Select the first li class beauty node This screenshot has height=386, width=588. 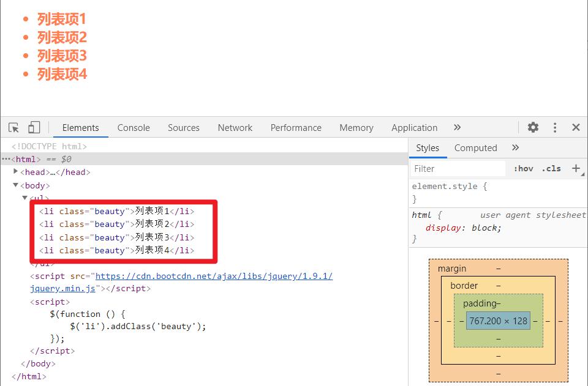pyautogui.click(x=116, y=211)
